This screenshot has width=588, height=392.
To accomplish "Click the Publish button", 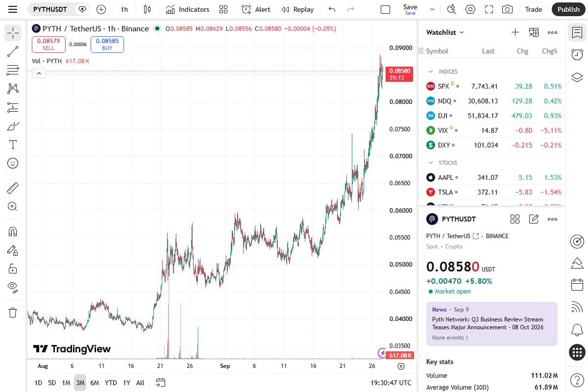I will tap(568, 9).
